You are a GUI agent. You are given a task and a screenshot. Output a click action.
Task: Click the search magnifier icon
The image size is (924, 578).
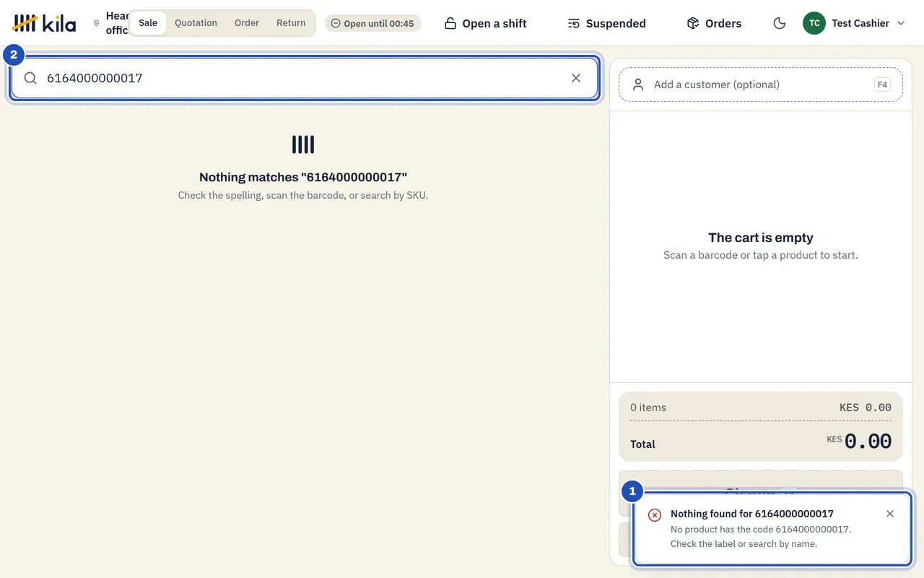click(x=30, y=78)
